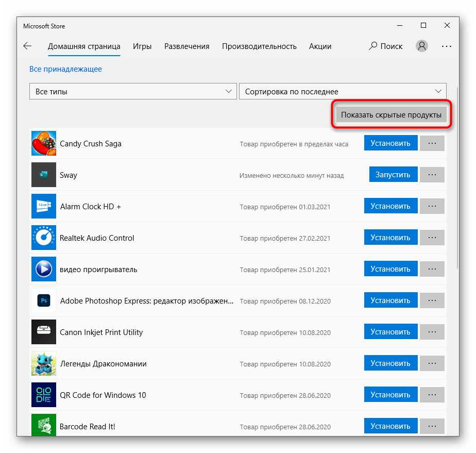Open the 'Развлечения' tab

(x=186, y=46)
